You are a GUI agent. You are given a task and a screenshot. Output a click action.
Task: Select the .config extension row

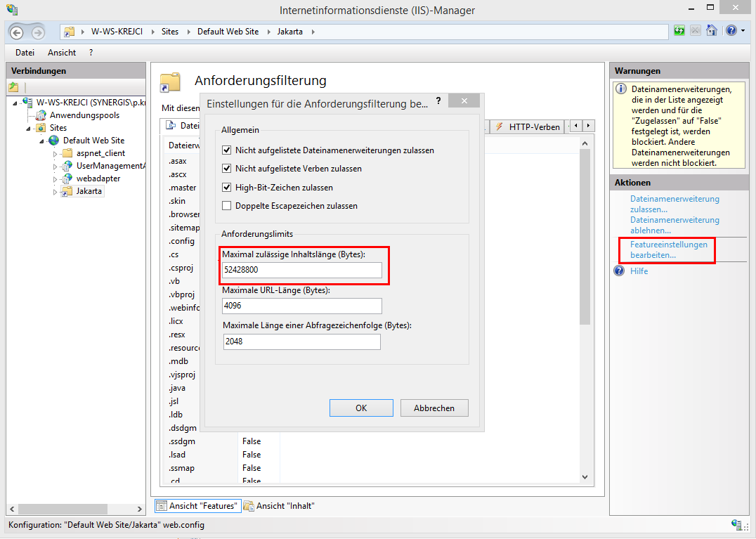(182, 241)
